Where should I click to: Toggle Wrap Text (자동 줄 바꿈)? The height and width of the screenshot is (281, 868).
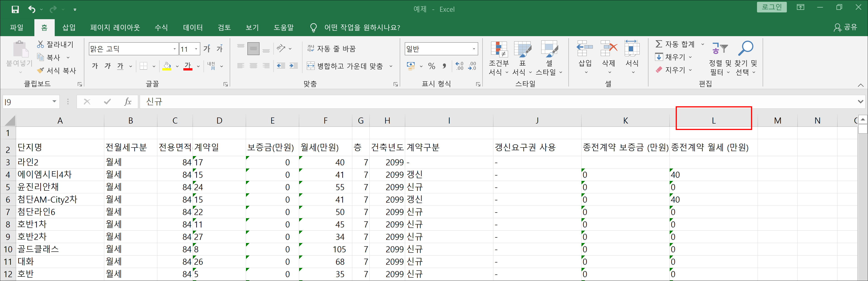click(x=331, y=49)
